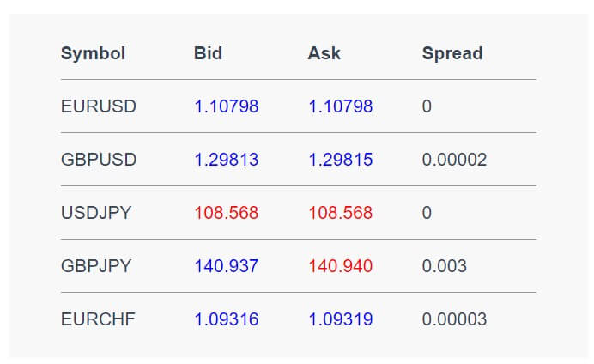
Task: Click EURUSD bid price 1.10798
Action: coord(227,106)
